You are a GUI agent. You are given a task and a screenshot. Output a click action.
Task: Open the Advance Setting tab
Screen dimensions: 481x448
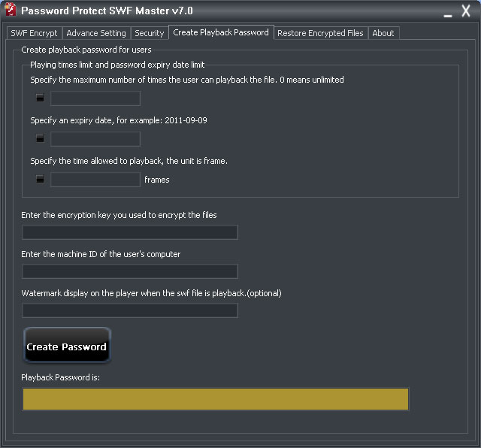pyautogui.click(x=96, y=33)
